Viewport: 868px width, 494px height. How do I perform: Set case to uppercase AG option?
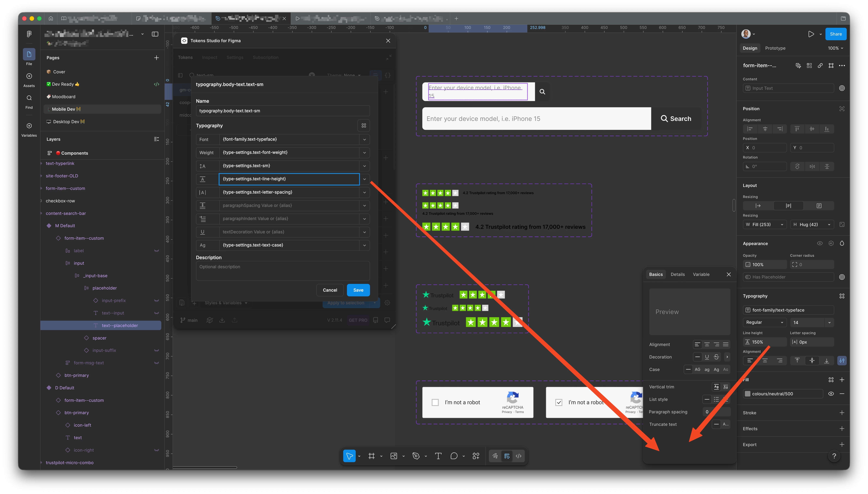697,370
